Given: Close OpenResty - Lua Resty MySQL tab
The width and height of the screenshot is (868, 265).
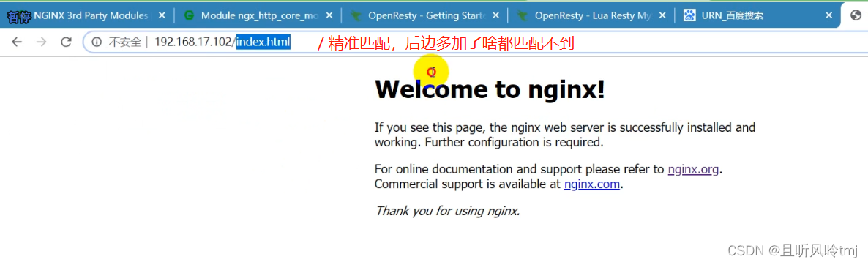Looking at the screenshot, I should tap(662, 15).
